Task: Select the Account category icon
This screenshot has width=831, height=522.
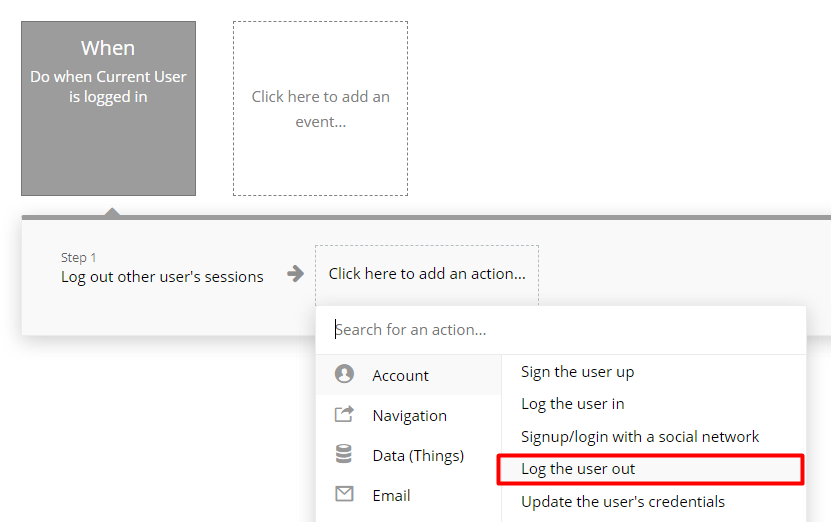Action: pyautogui.click(x=344, y=374)
